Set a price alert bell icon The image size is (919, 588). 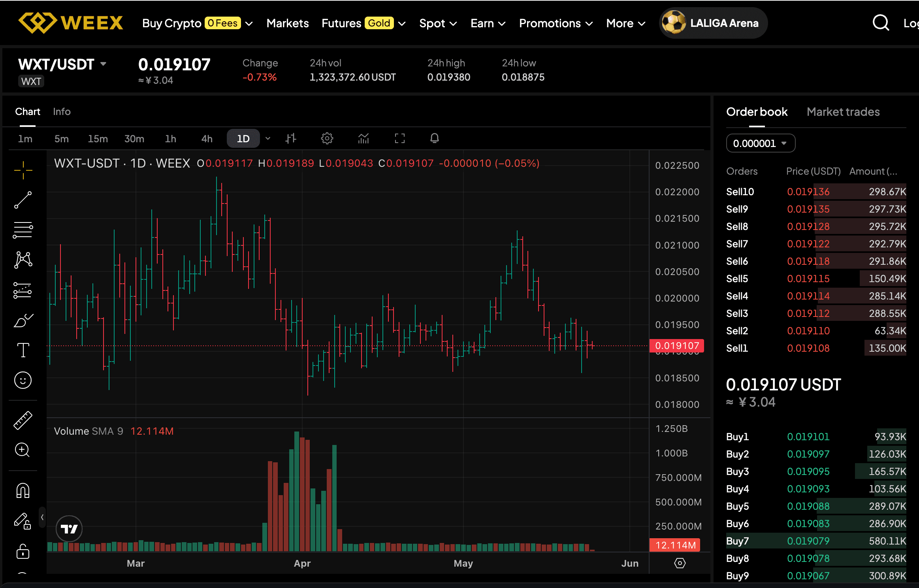(435, 138)
